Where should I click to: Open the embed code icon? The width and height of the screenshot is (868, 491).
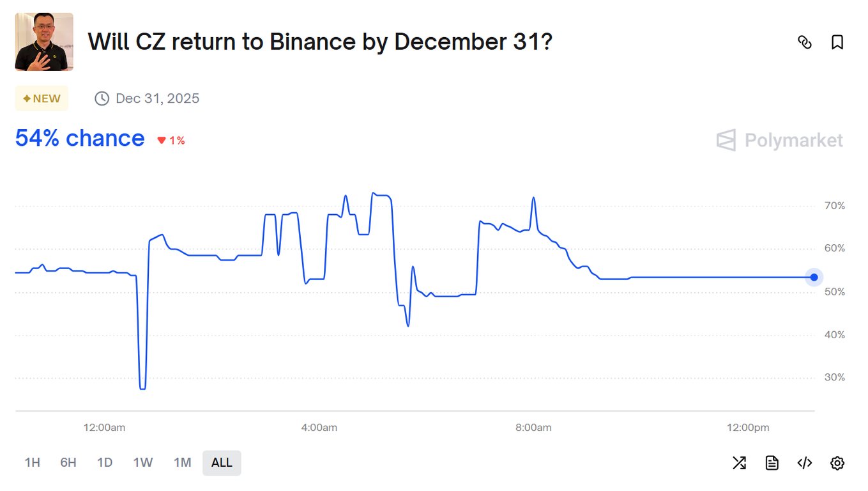pyautogui.click(x=804, y=462)
